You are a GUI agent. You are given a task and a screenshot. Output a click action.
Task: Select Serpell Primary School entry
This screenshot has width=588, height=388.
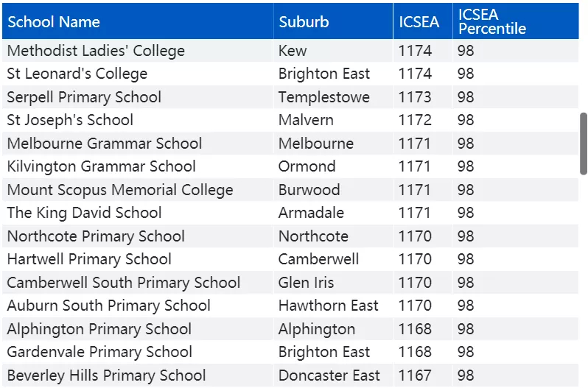tap(84, 97)
